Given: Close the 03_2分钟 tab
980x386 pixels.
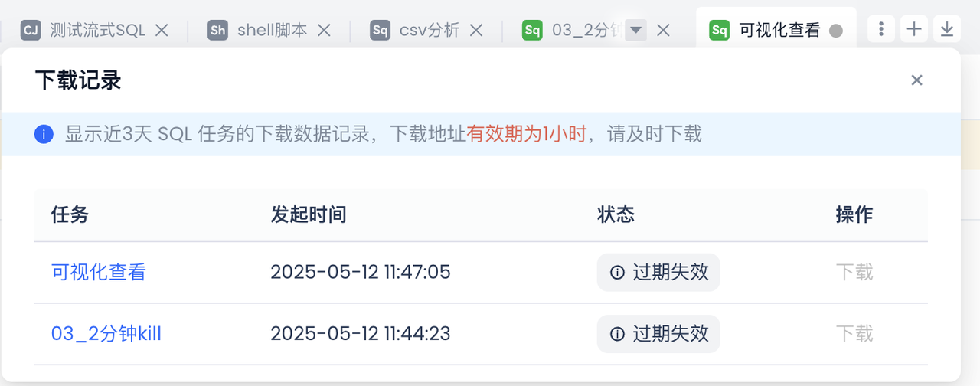Looking at the screenshot, I should click(x=664, y=30).
